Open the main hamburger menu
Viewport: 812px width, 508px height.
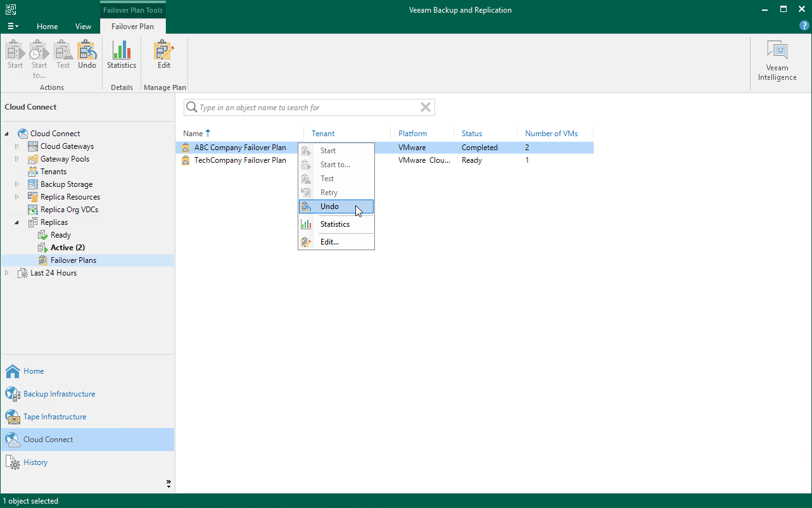point(13,25)
